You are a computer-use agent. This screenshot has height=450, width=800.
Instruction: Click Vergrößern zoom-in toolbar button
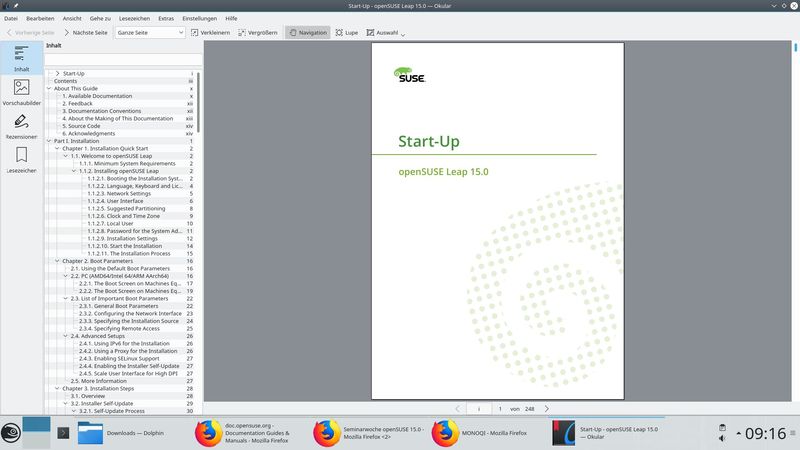(258, 33)
